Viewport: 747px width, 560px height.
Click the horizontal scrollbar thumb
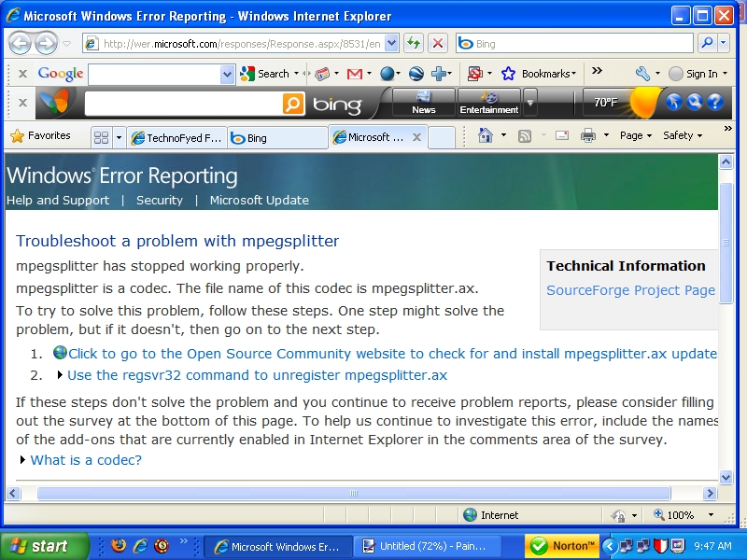click(x=354, y=494)
